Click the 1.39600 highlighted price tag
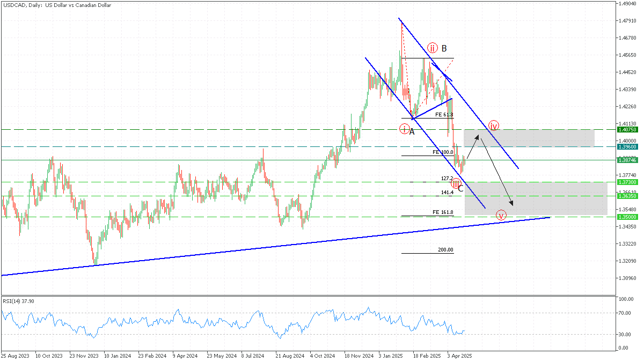This screenshot has height=362, width=644. [x=627, y=146]
